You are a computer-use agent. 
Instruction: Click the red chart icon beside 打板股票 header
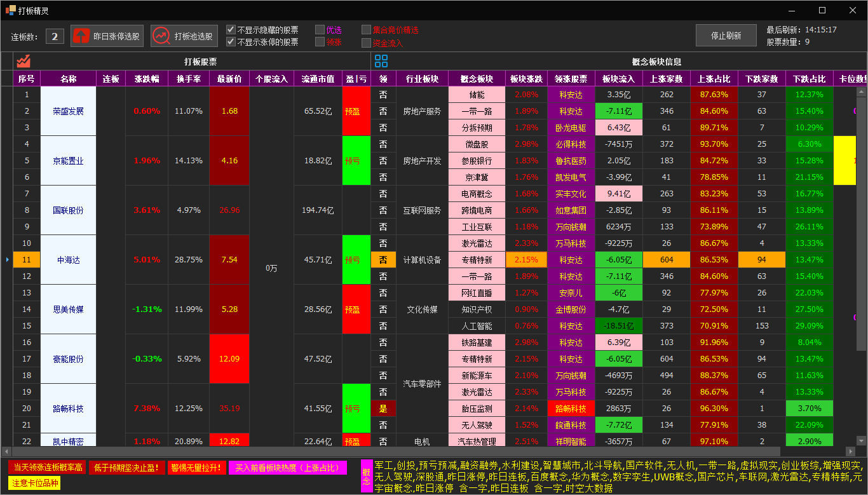tap(24, 61)
